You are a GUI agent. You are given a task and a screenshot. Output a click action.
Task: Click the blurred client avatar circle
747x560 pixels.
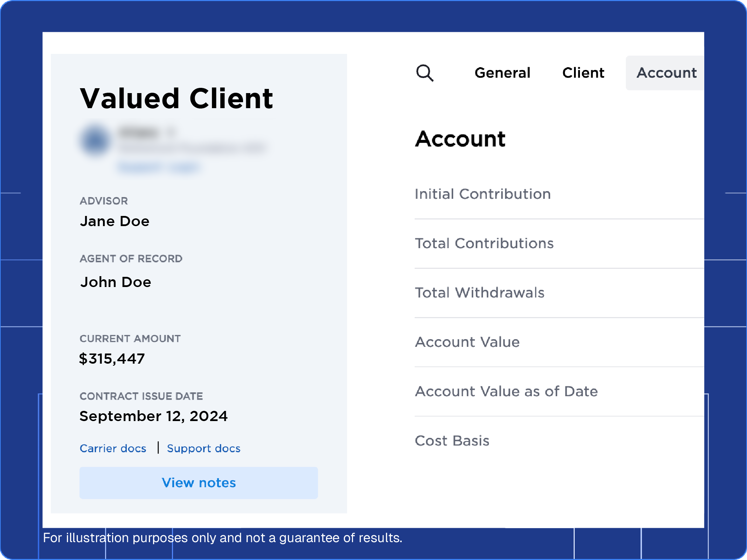click(x=95, y=141)
